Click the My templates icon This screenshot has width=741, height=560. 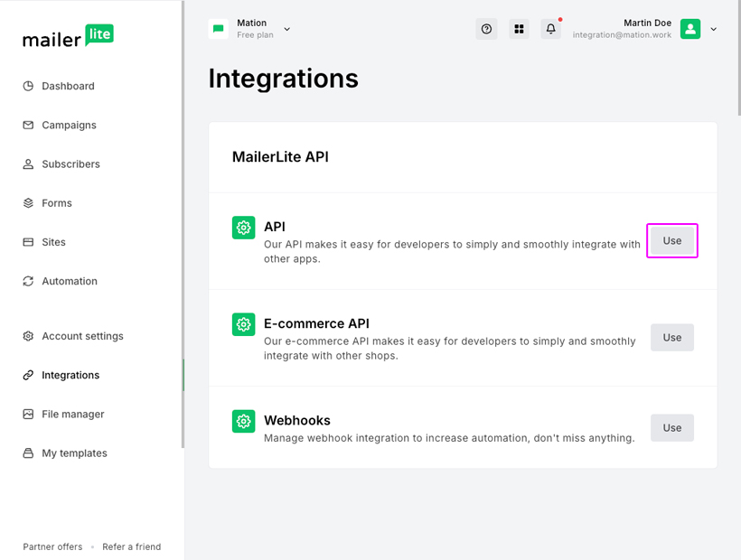pyautogui.click(x=28, y=453)
